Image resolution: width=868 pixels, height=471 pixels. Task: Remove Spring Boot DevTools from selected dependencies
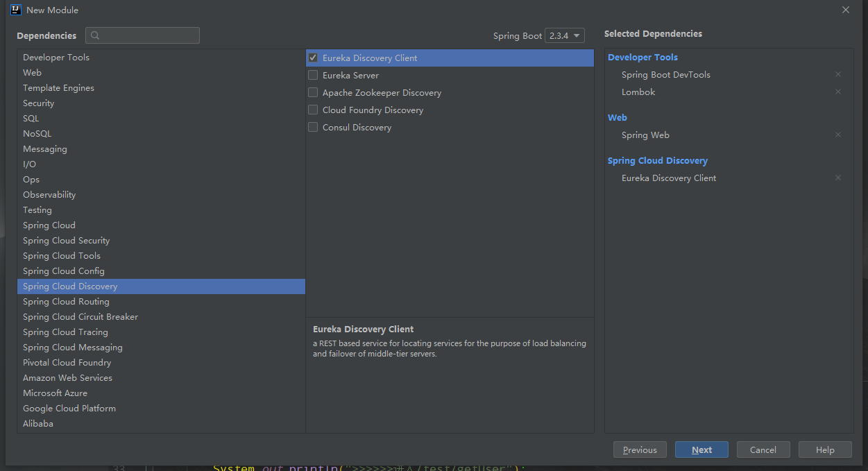(x=837, y=74)
